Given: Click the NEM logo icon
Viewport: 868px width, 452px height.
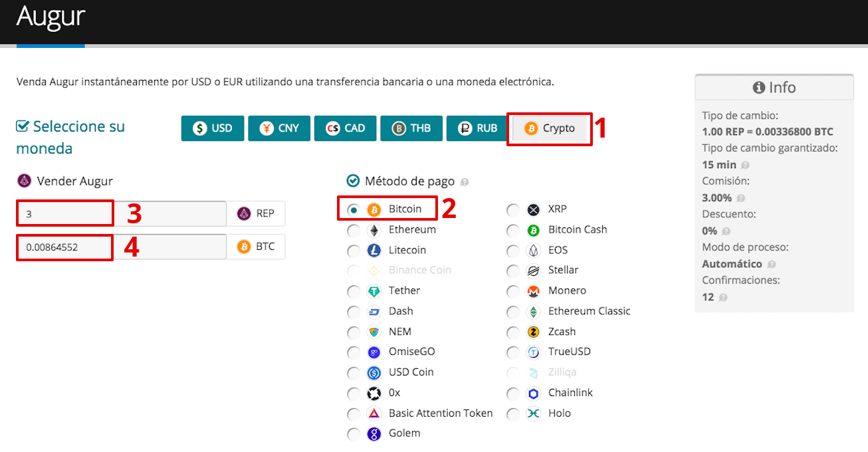Looking at the screenshot, I should pyautogui.click(x=374, y=332).
